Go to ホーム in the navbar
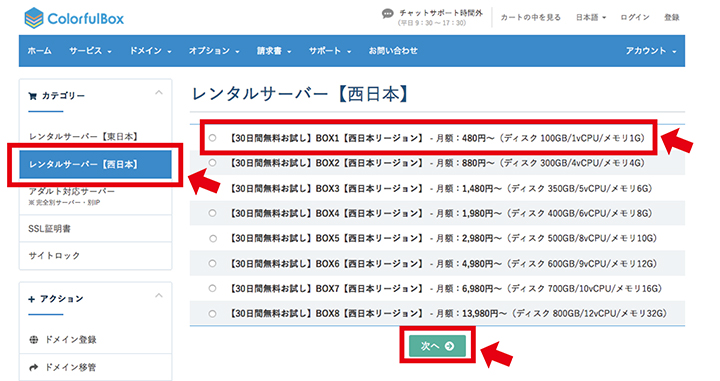This screenshot has width=720, height=381. click(39, 51)
